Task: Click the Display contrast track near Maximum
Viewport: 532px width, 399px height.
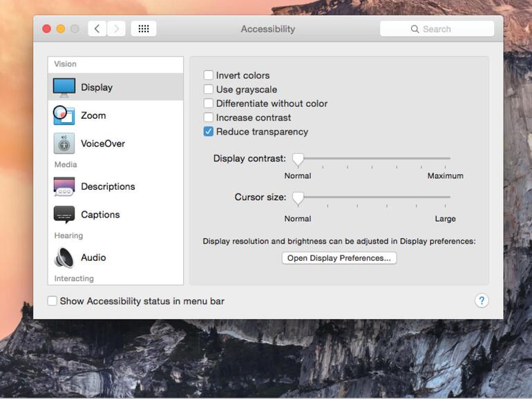Action: pyautogui.click(x=444, y=158)
